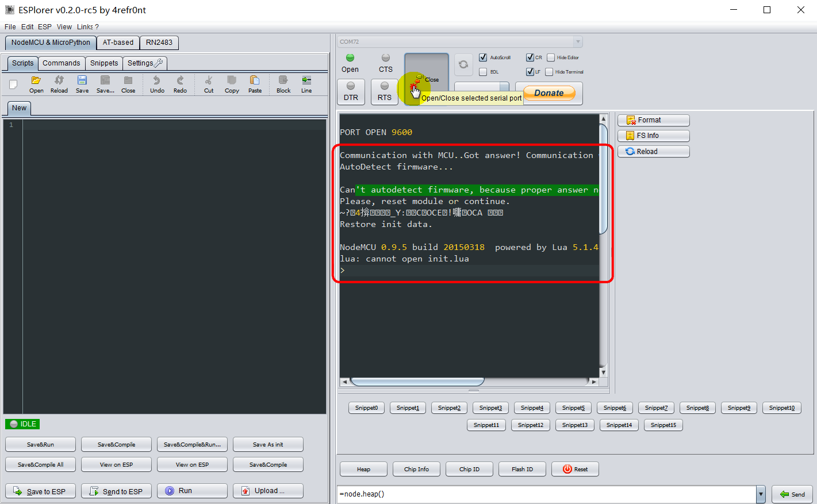The image size is (817, 504).
Task: Expand the COM72 serial port dropdown
Action: pyautogui.click(x=578, y=41)
